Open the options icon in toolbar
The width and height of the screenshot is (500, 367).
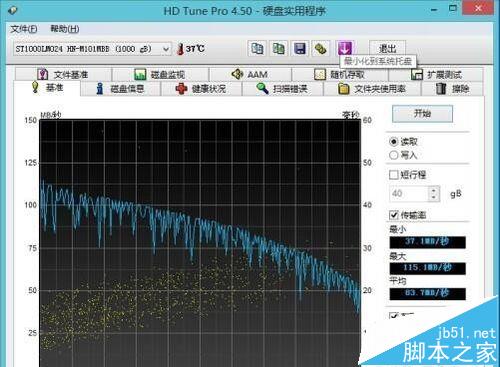[321, 49]
